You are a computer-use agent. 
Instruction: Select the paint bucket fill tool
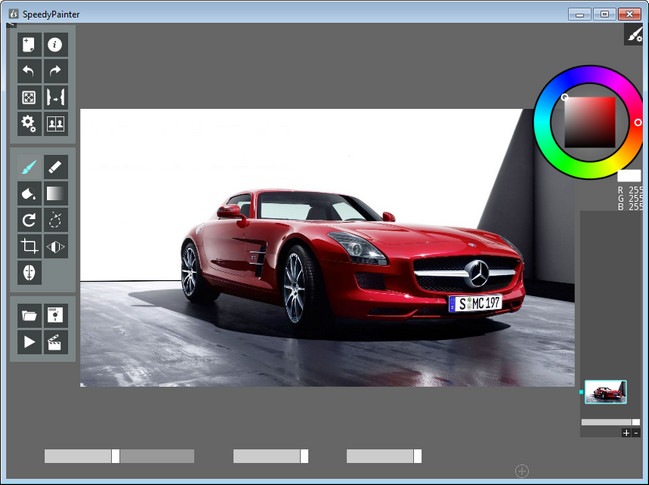click(x=29, y=193)
